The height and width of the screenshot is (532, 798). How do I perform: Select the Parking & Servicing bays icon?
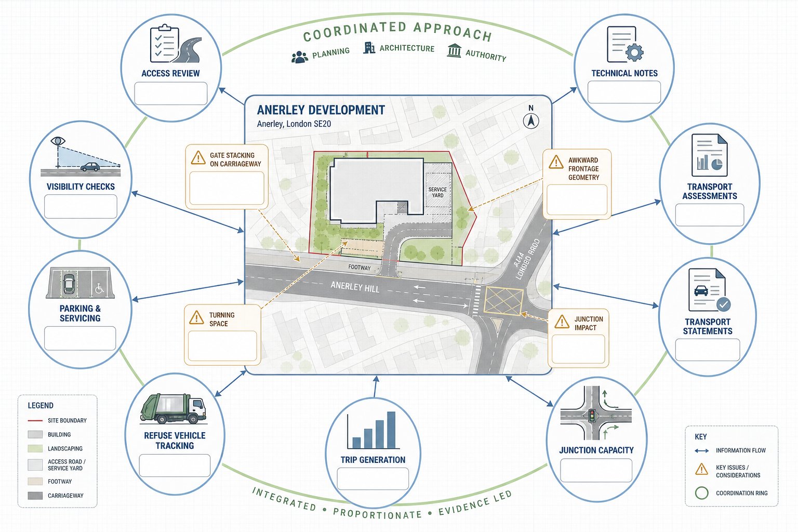[80, 283]
